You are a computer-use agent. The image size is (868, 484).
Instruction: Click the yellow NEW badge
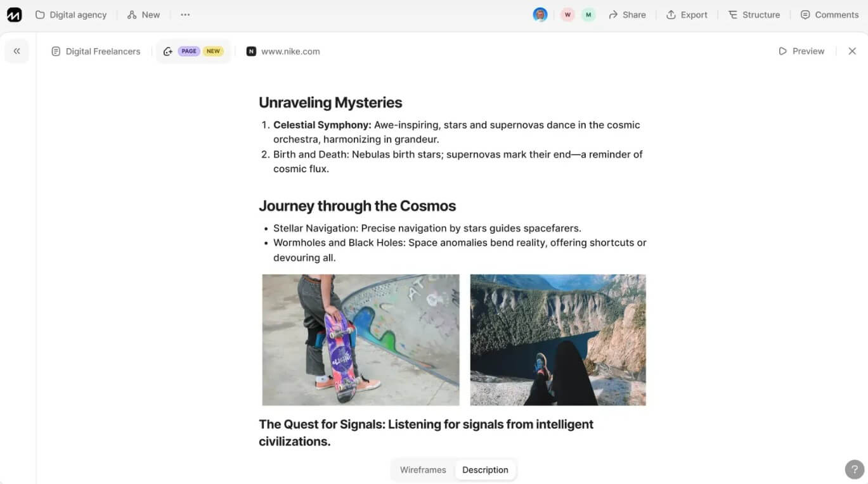(x=214, y=51)
